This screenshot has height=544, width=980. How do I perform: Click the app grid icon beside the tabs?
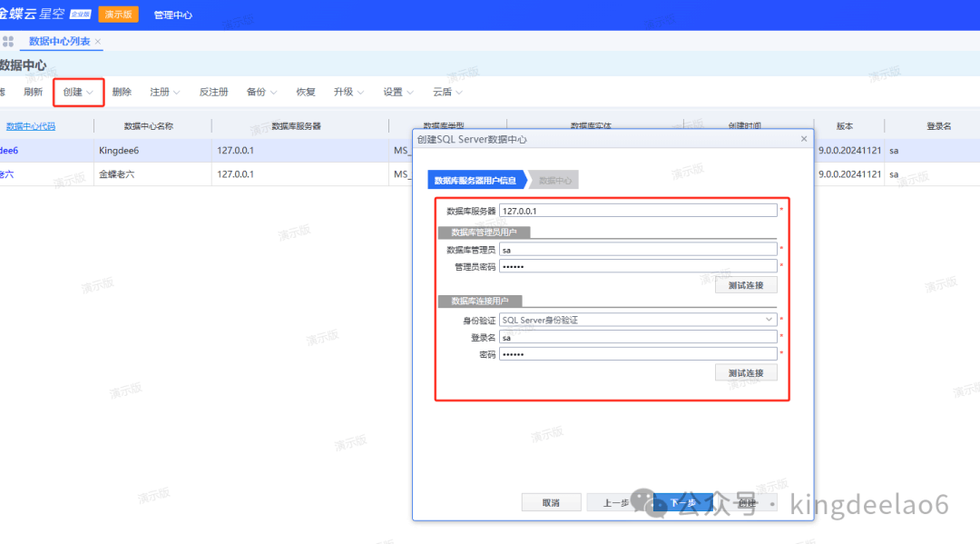tap(8, 42)
